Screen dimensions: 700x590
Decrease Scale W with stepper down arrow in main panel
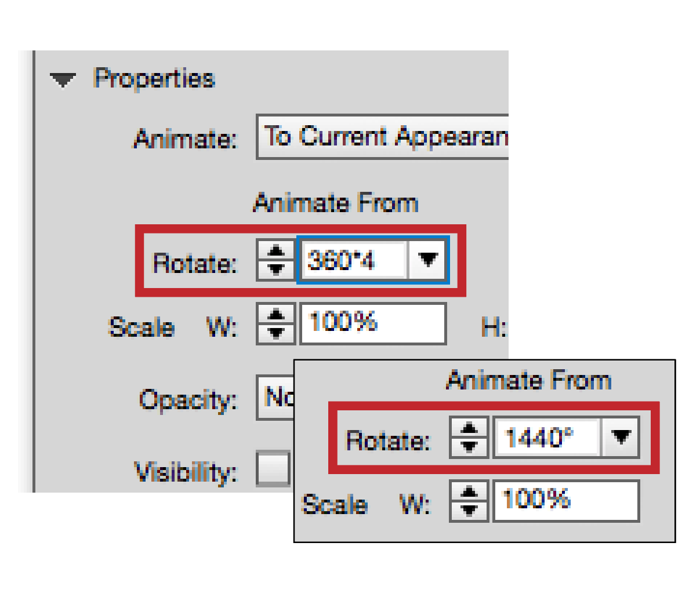(x=276, y=333)
